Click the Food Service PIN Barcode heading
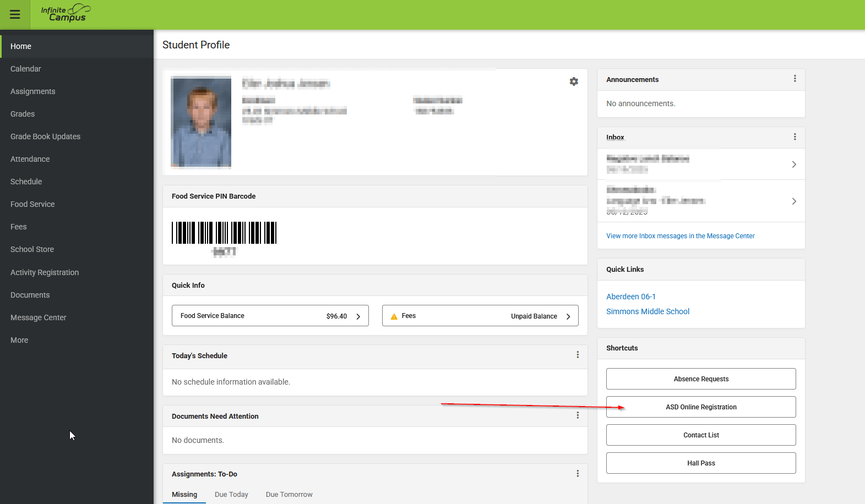The image size is (865, 504). coord(214,196)
